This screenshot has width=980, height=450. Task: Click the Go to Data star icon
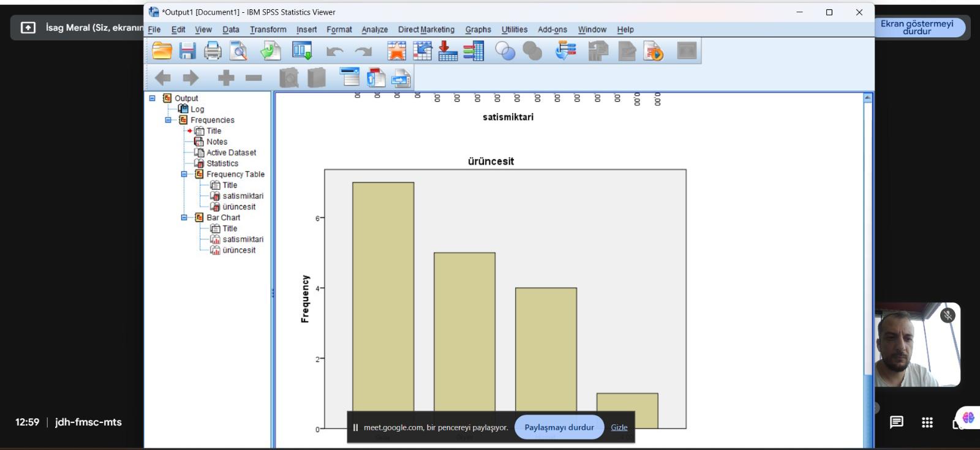click(396, 51)
